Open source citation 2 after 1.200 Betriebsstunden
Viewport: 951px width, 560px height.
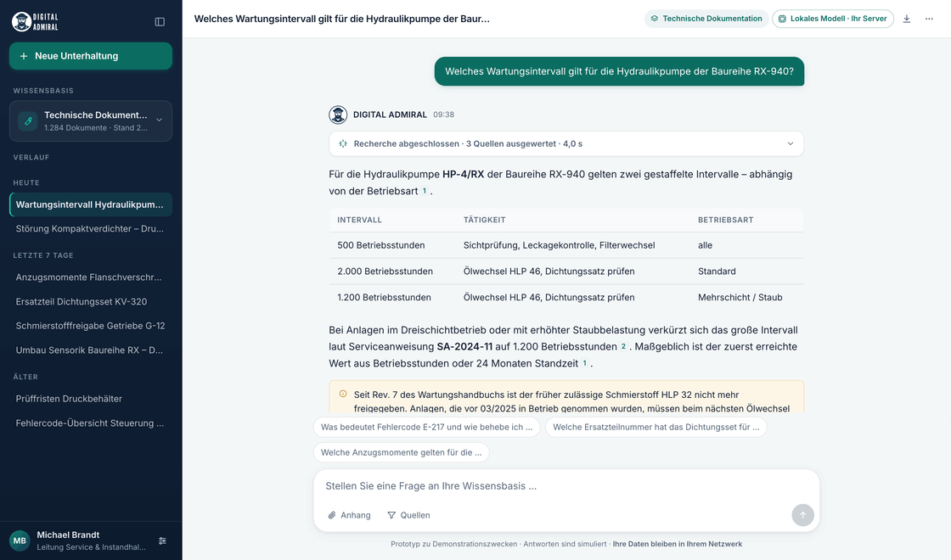[x=623, y=347]
